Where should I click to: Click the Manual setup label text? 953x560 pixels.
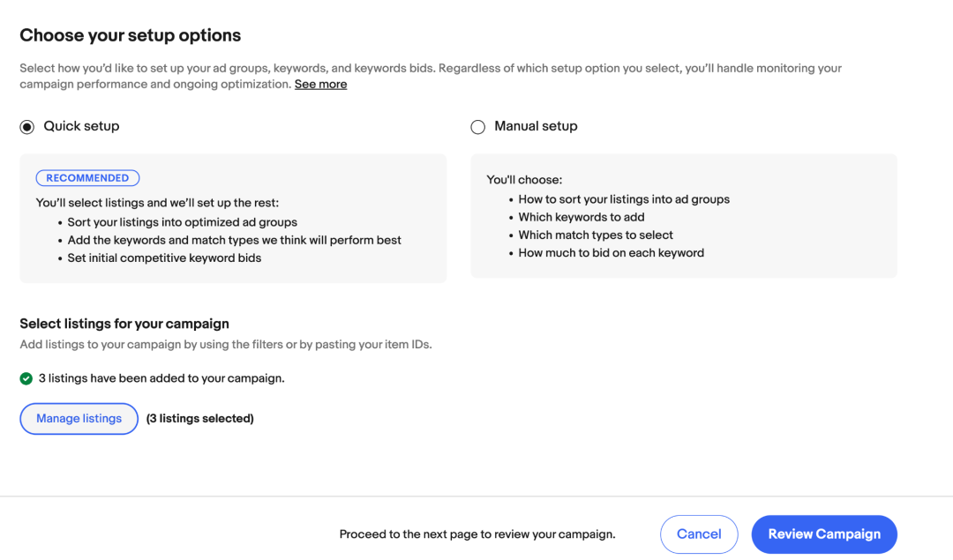(x=536, y=126)
